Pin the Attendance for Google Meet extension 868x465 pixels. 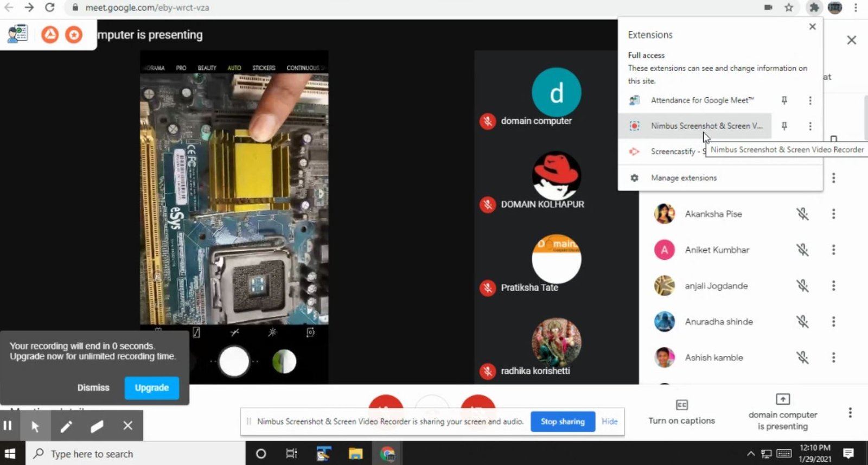coord(784,100)
